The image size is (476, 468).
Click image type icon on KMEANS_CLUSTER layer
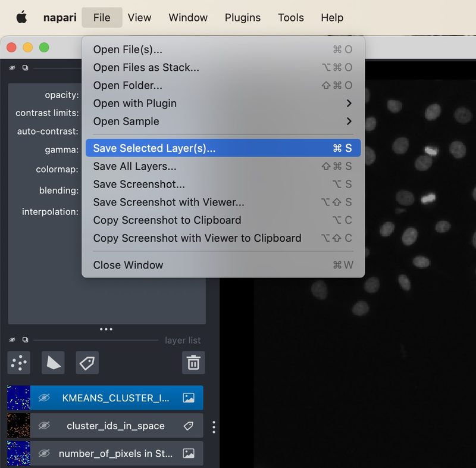tap(189, 398)
